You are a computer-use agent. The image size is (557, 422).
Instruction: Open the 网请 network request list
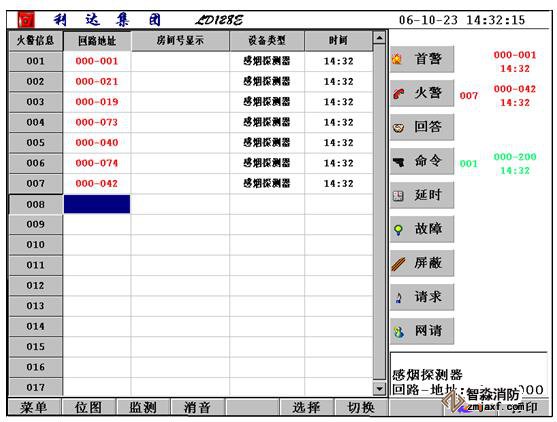(422, 331)
